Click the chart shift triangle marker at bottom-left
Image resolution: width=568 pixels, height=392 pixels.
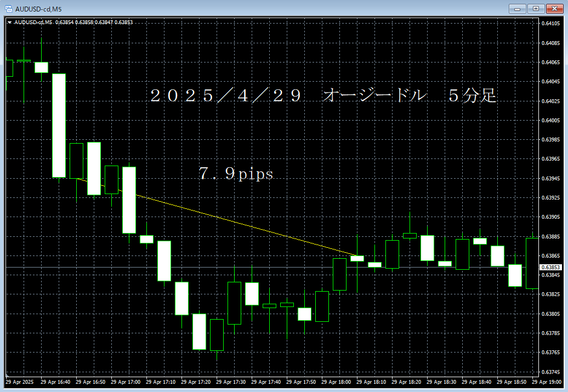click(7, 374)
